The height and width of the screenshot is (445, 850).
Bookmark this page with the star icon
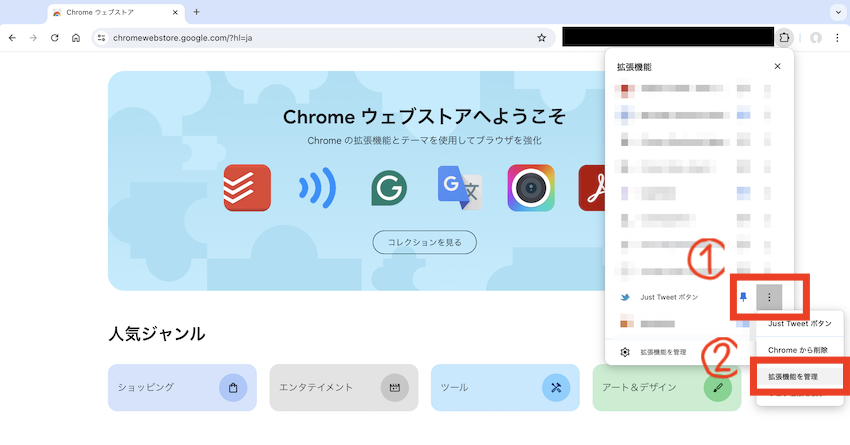541,38
